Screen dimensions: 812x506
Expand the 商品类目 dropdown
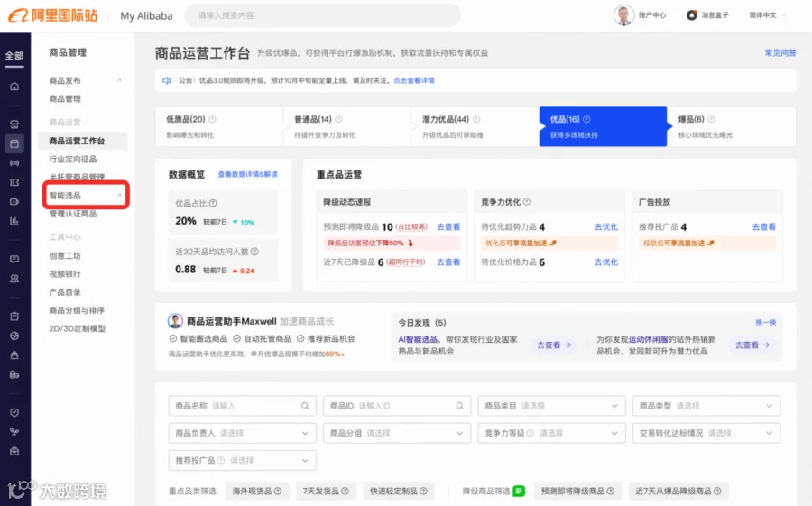[551, 406]
